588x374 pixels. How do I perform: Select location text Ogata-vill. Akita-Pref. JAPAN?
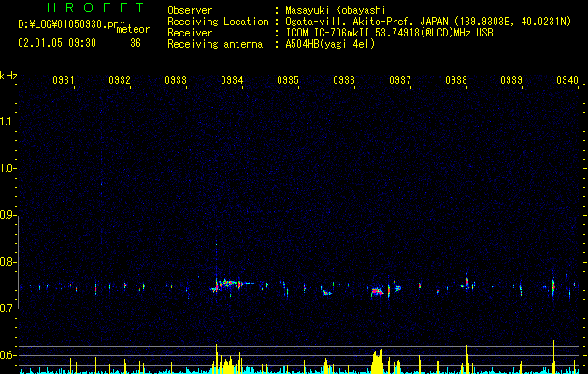(366, 22)
